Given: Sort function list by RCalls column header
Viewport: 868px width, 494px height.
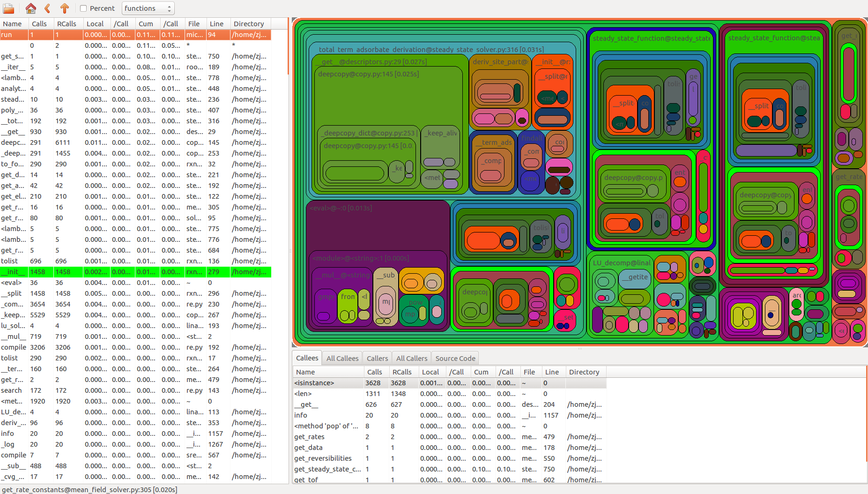Looking at the screenshot, I should 67,24.
